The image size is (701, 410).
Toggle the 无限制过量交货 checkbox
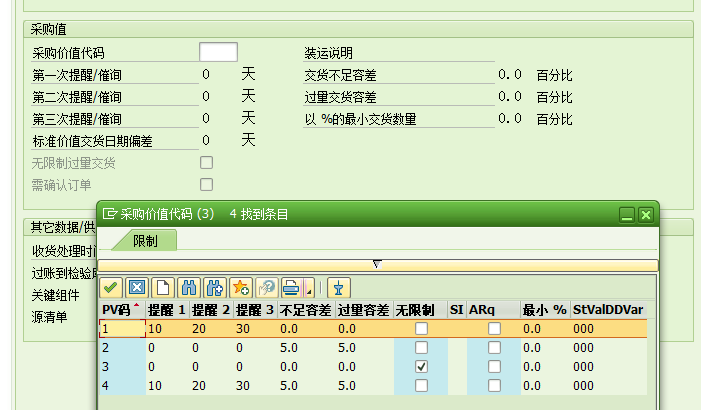207,162
